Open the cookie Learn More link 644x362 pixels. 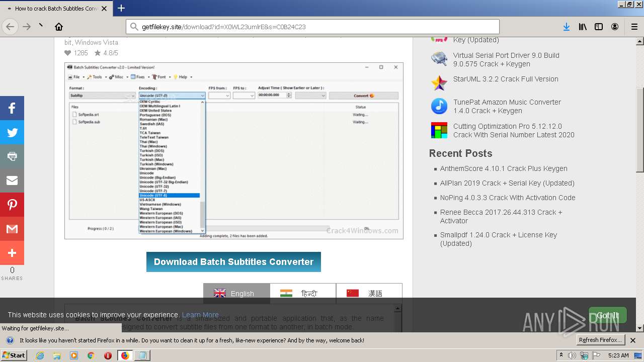point(200,315)
